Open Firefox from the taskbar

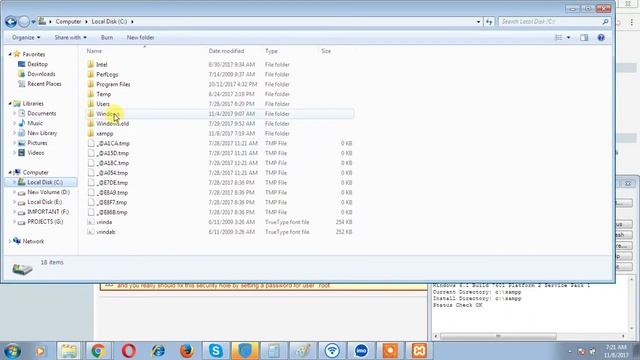(187, 351)
